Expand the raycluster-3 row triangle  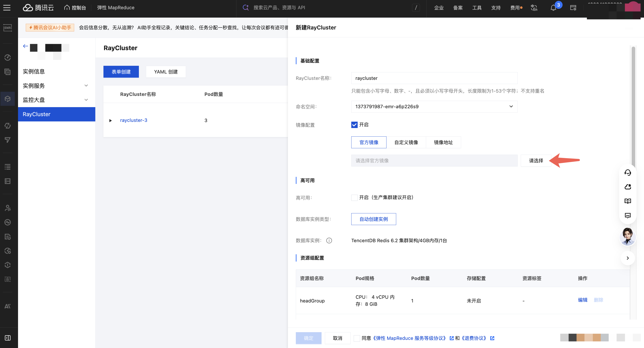pyautogui.click(x=110, y=121)
